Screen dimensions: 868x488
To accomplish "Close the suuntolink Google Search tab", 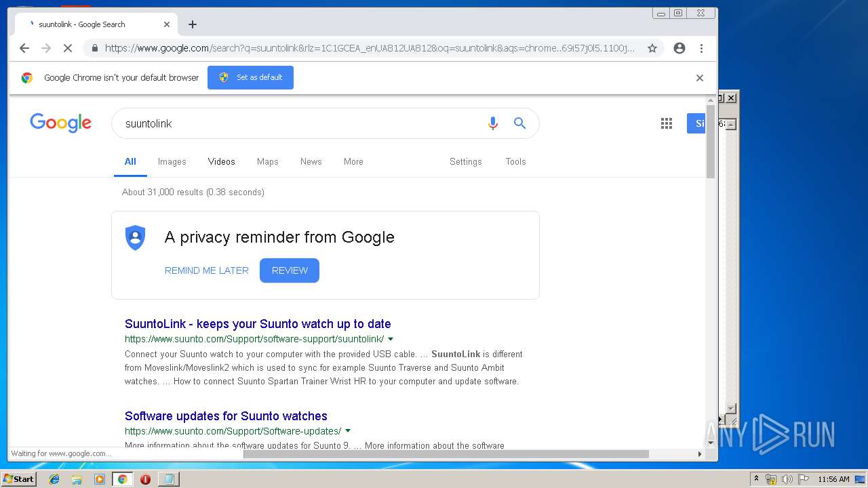I will [167, 24].
